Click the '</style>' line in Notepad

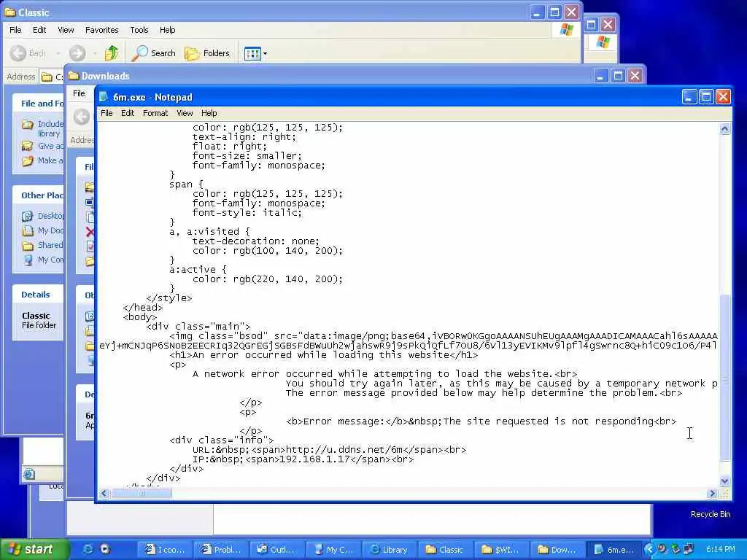pos(169,298)
